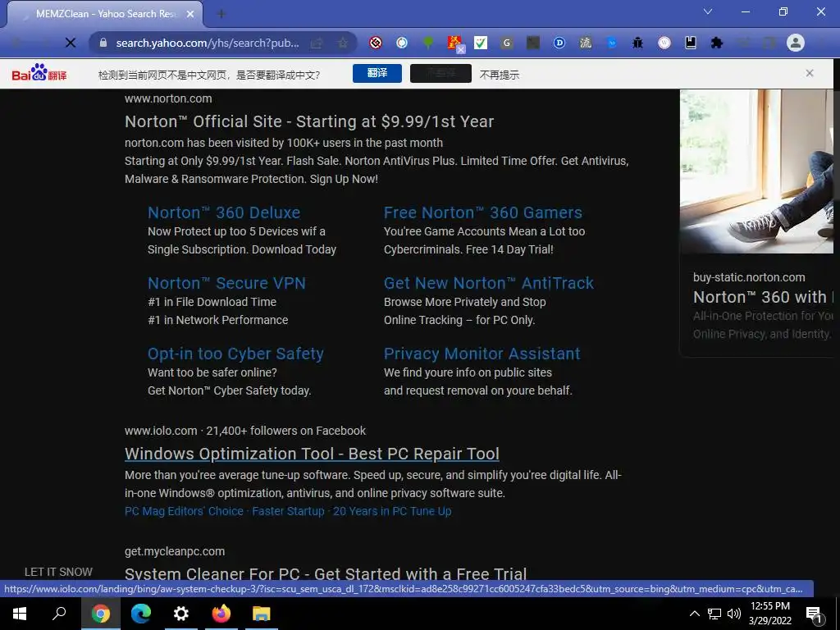Open the gray G extension icon

[x=507, y=43]
